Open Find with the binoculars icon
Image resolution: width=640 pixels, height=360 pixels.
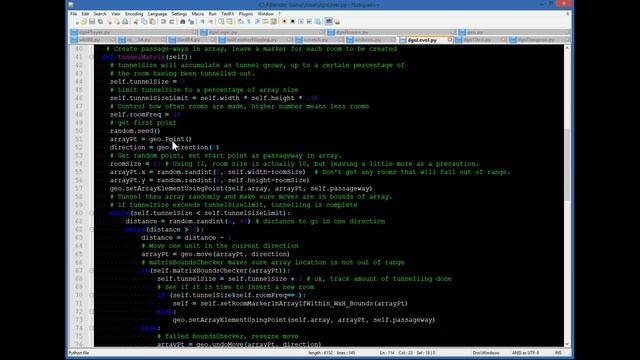(183, 21)
